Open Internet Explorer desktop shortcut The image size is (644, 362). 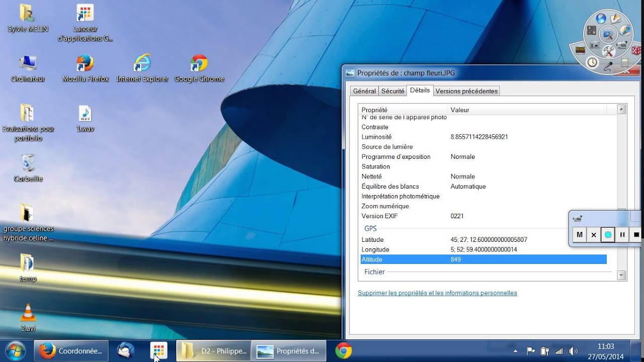pos(142,69)
